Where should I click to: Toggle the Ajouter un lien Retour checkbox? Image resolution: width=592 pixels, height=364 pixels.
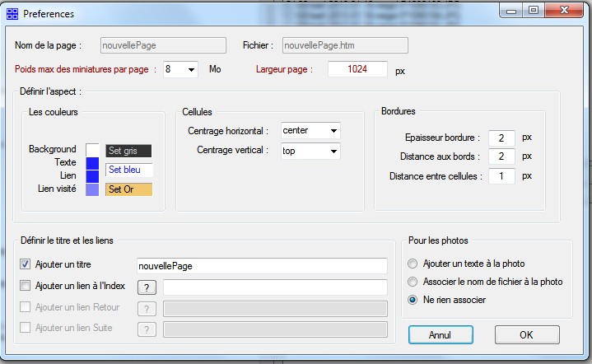pos(25,306)
